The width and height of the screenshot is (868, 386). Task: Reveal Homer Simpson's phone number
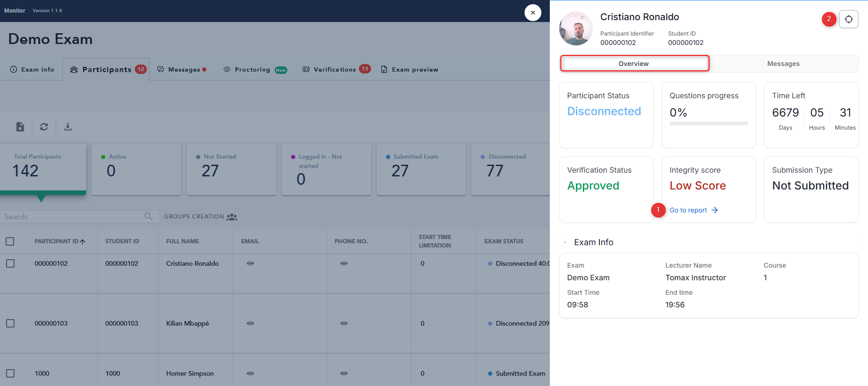[344, 373]
